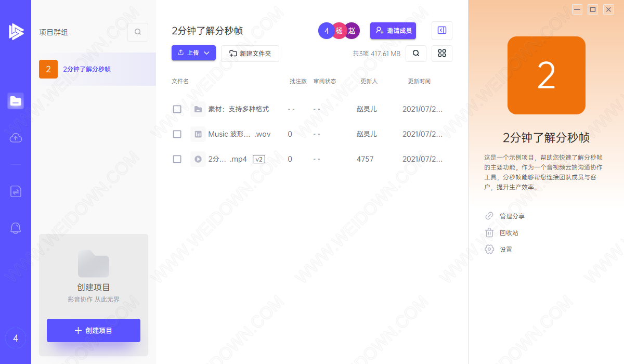Open the projects folder sidebar icon
Image resolution: width=624 pixels, height=364 pixels.
point(16,101)
